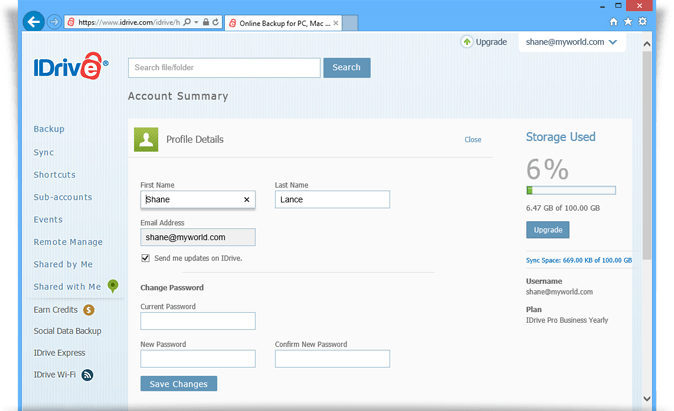Open Shortcuts in sidebar

point(55,175)
